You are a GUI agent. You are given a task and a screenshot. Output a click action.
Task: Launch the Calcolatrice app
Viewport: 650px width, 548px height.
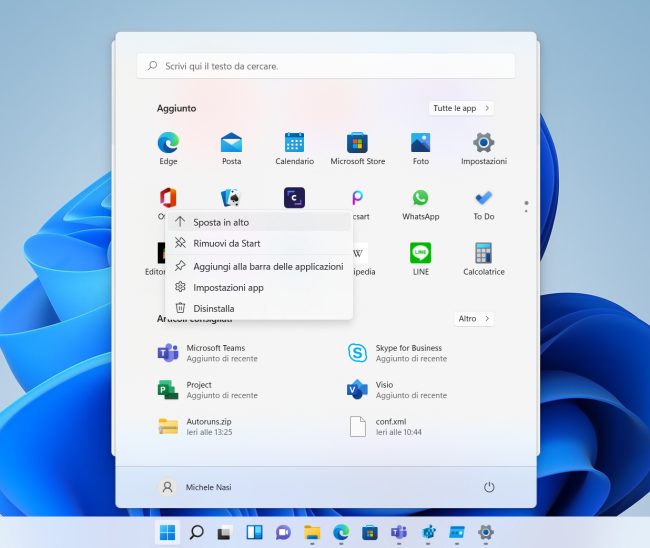click(484, 259)
